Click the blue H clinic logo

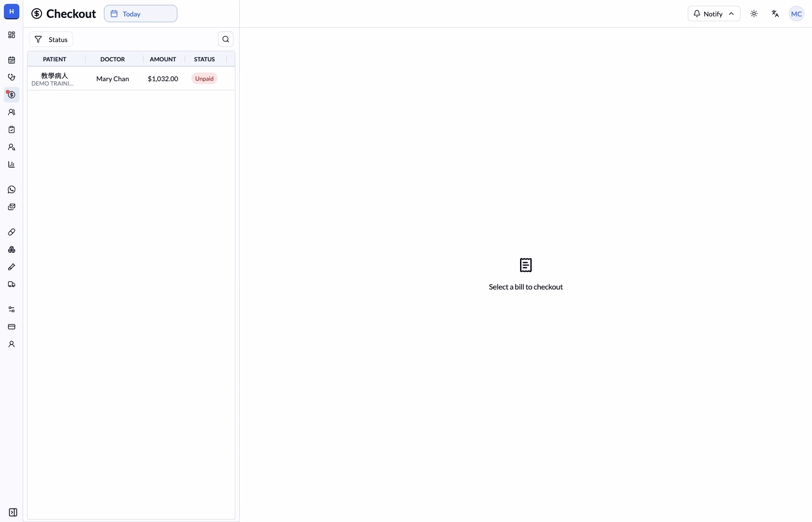tap(12, 12)
